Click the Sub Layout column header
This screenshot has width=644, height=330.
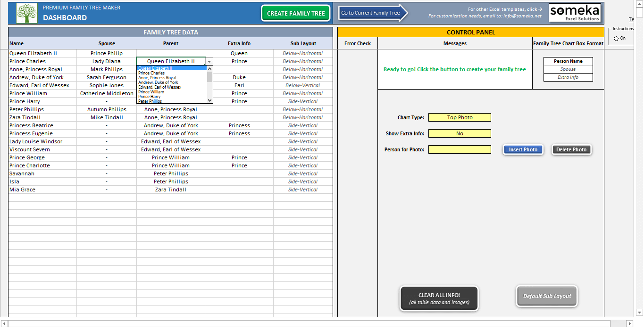pos(303,43)
